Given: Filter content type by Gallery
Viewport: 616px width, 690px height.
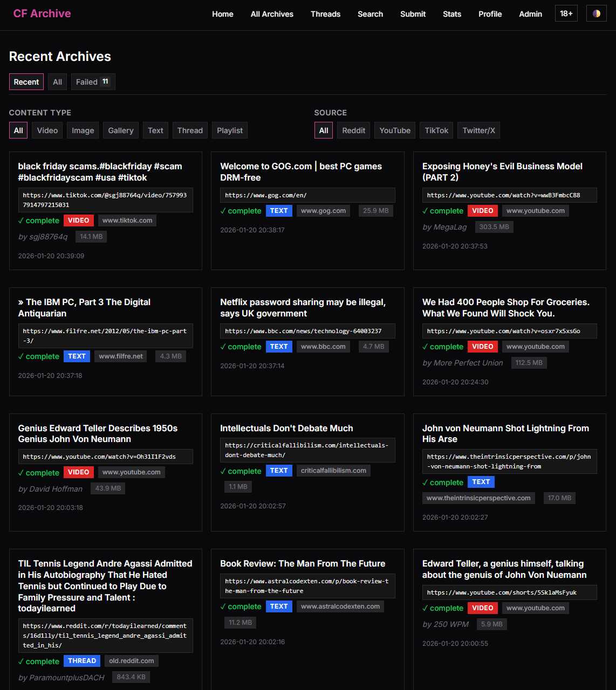Looking at the screenshot, I should [120, 130].
